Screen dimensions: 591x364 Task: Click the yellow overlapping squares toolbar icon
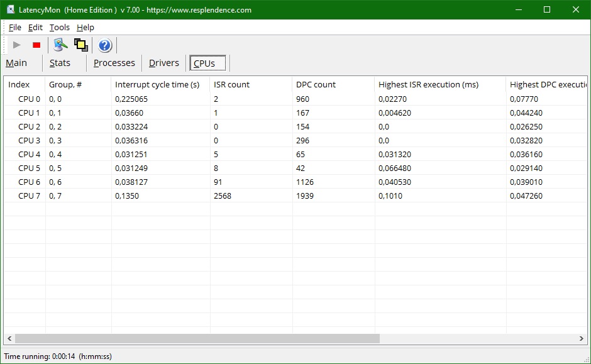tap(81, 45)
